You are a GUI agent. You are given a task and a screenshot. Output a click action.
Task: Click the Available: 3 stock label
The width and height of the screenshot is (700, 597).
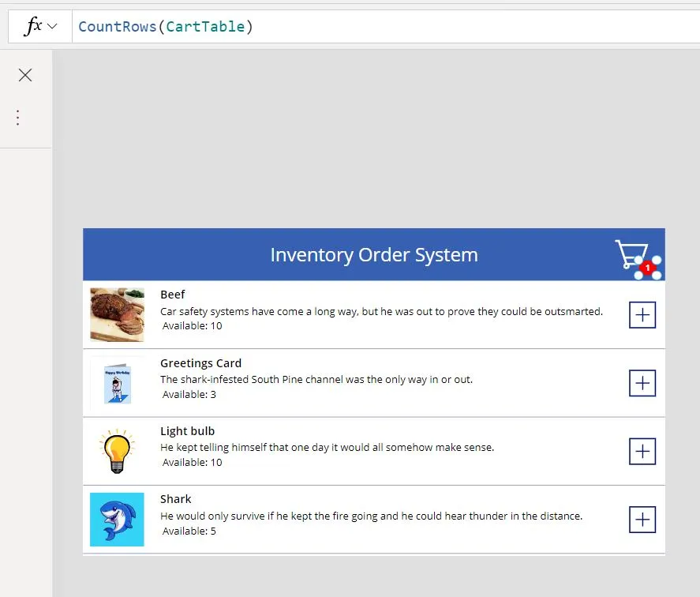189,395
